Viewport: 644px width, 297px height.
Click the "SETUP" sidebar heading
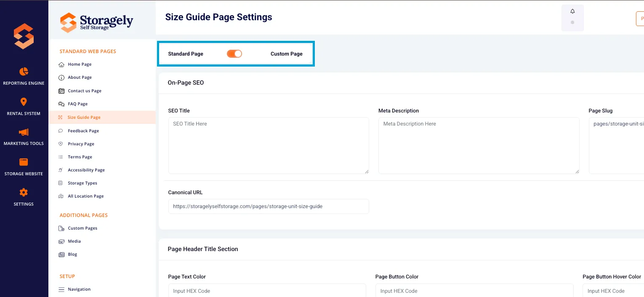point(67,276)
